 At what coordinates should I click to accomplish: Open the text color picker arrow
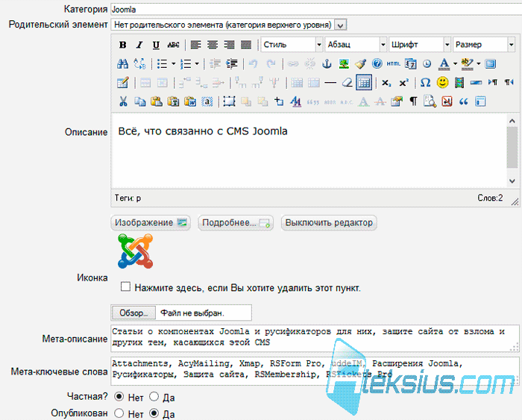455,63
